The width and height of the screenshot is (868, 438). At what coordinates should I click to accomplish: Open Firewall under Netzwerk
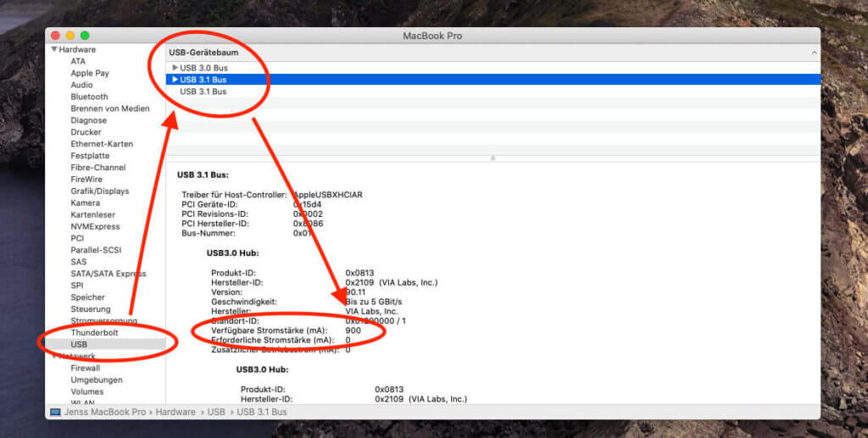coord(86,369)
